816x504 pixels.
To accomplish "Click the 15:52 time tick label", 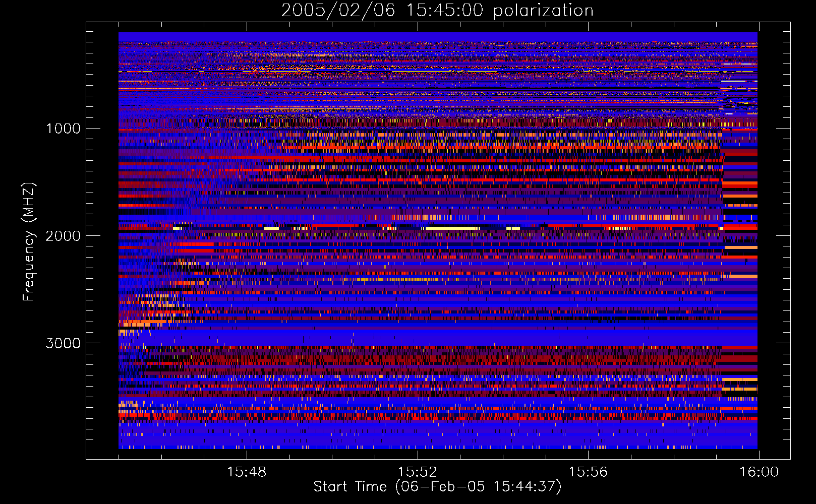I will tap(417, 472).
